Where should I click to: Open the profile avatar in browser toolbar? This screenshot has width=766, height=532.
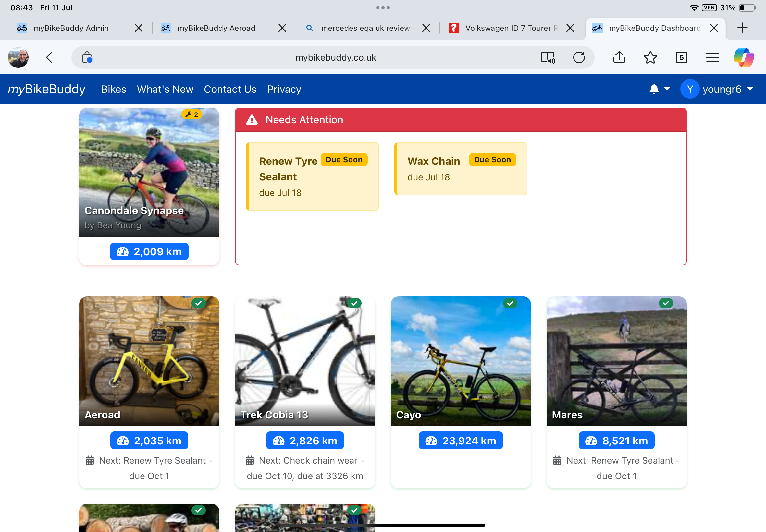(19, 57)
